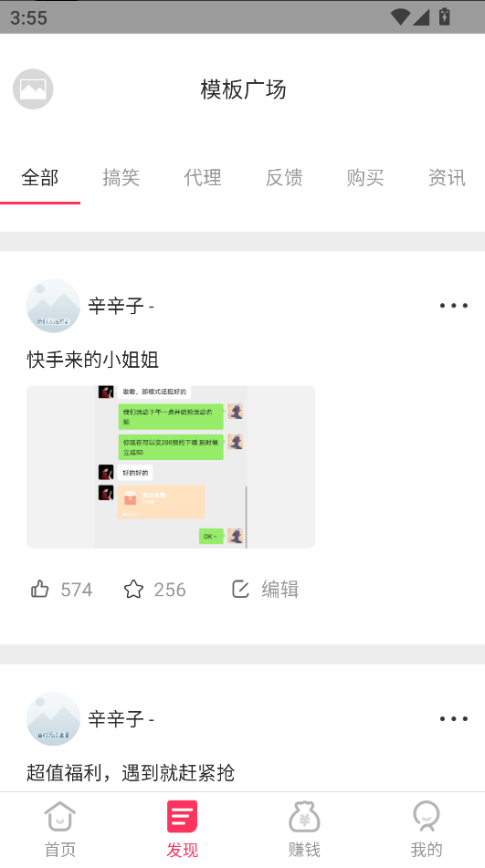Tap second post's 辛辛子 avatar
Viewport: 485px width, 868px height.
tap(53, 718)
